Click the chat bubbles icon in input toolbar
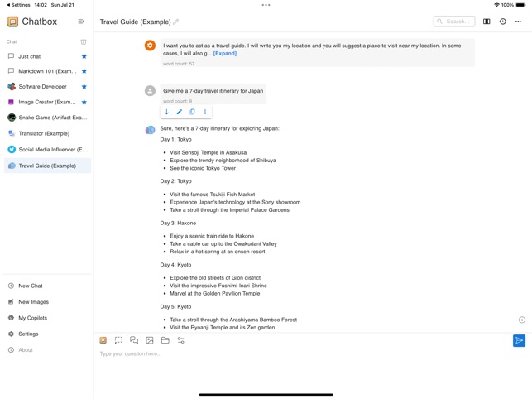The width and height of the screenshot is (532, 399). tap(134, 340)
